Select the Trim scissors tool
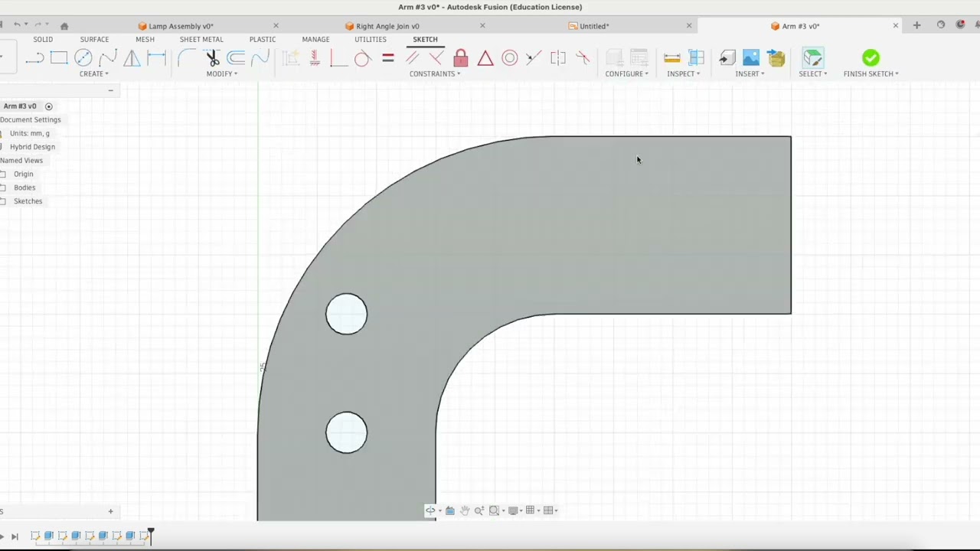 [x=212, y=58]
